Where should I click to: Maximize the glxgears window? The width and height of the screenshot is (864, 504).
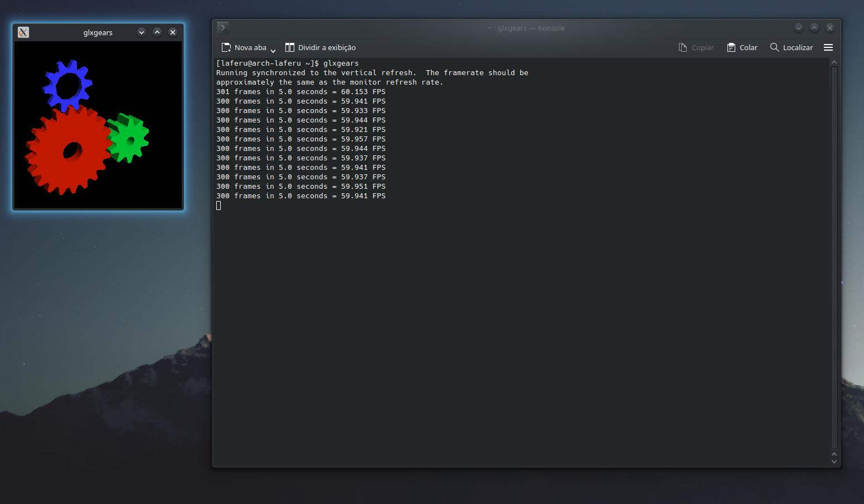(x=157, y=32)
